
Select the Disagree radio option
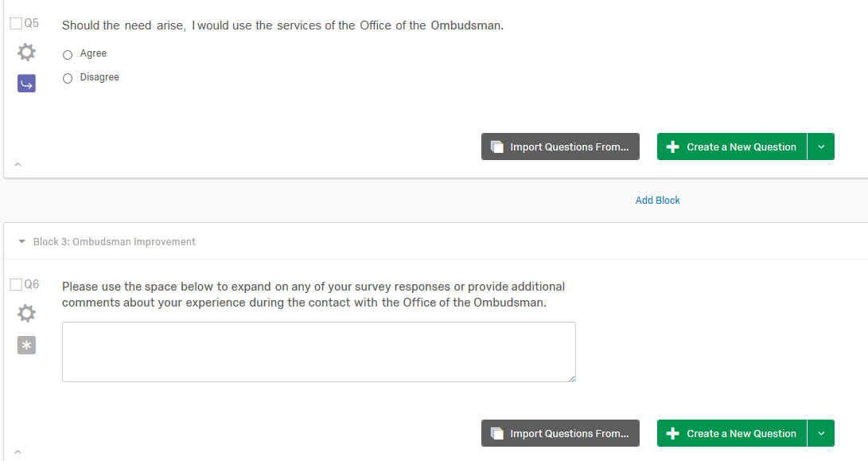pos(68,78)
